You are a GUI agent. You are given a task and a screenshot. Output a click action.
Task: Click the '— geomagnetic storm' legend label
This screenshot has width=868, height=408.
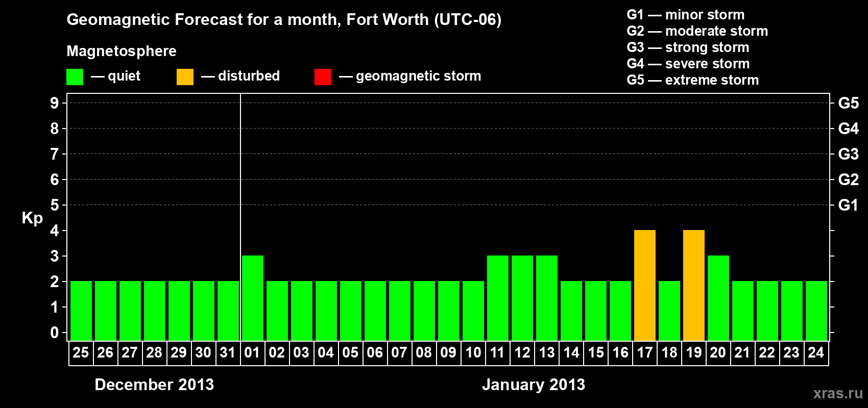(x=410, y=76)
